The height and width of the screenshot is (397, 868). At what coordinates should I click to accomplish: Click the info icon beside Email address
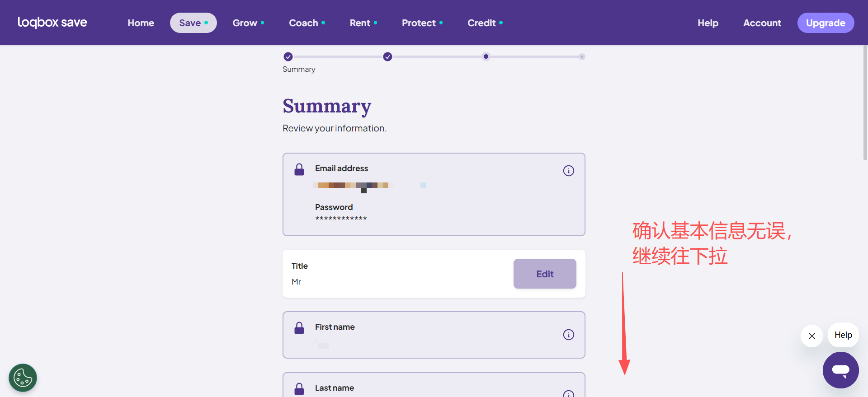click(x=568, y=171)
